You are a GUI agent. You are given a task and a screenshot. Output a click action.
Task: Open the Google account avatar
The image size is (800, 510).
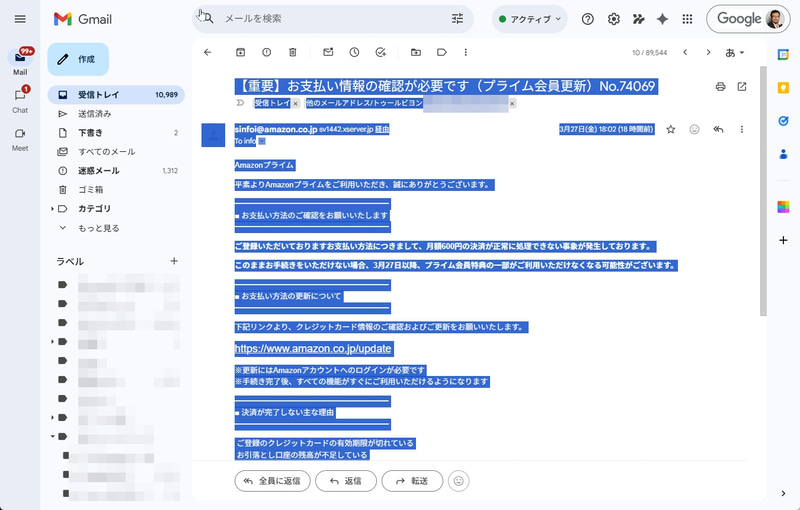(774, 19)
